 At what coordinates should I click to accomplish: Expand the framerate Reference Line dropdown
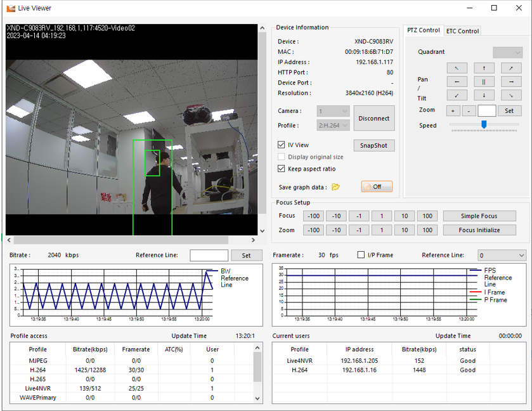point(501,255)
